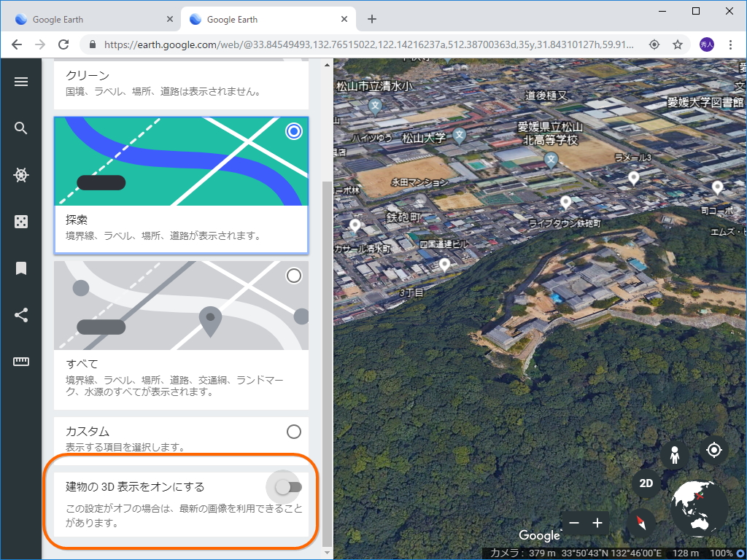Open the hamburger menu in the sidebar
Image resolution: width=747 pixels, height=560 pixels.
[x=21, y=82]
